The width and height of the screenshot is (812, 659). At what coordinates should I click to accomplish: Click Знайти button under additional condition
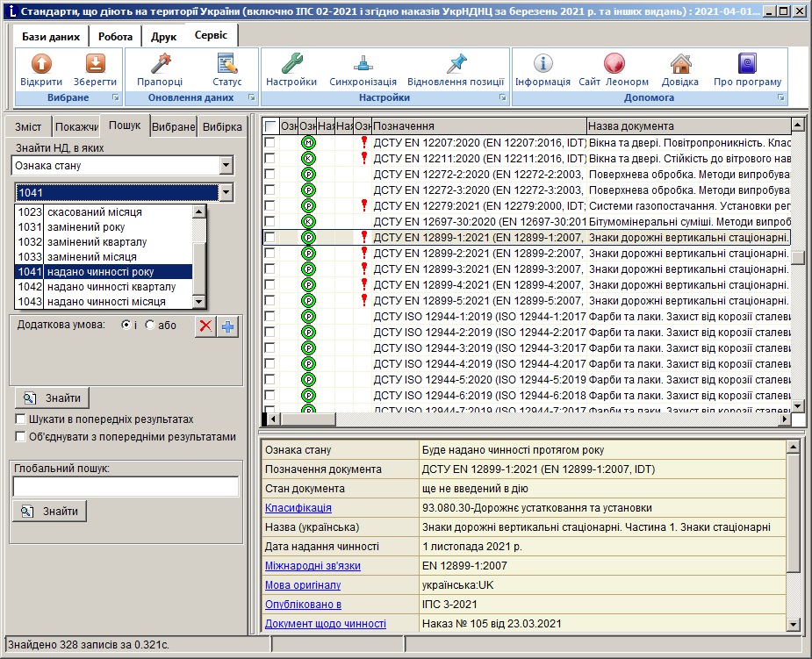(52, 398)
